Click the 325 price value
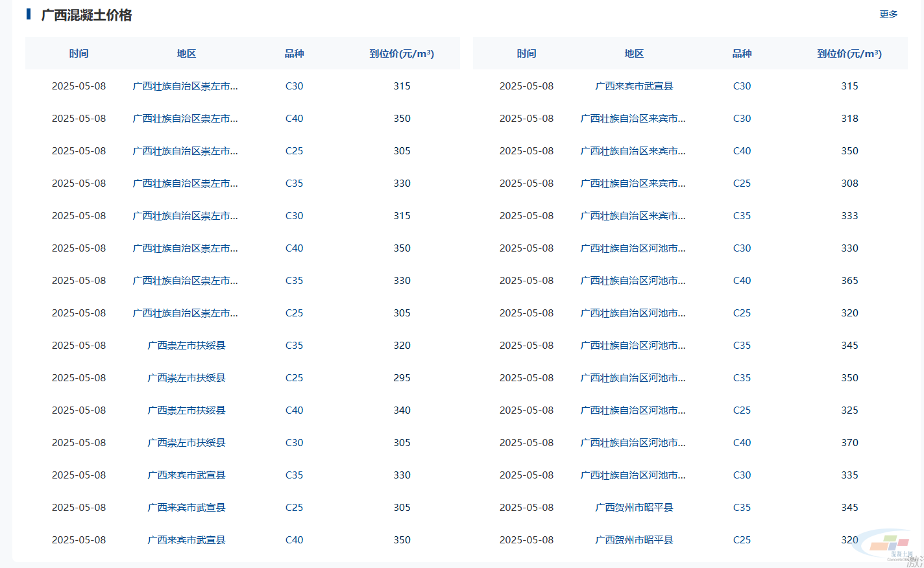The width and height of the screenshot is (924, 568). (x=849, y=410)
